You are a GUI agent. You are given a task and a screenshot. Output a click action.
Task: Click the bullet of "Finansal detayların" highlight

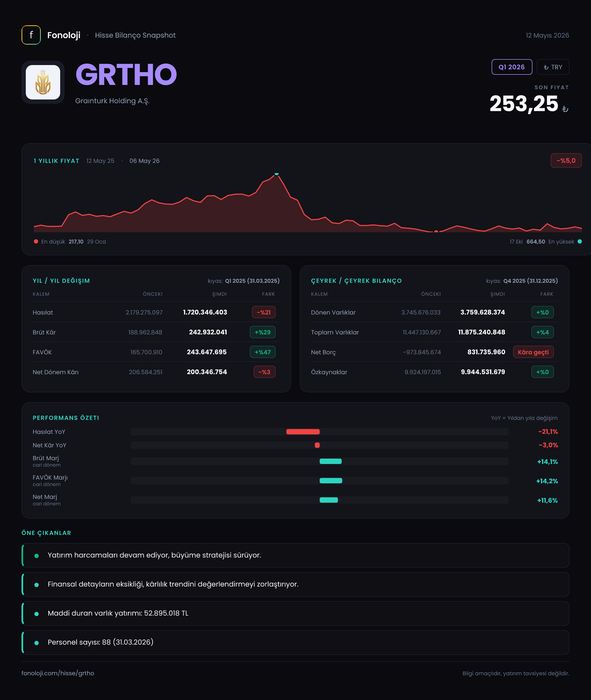tap(37, 584)
